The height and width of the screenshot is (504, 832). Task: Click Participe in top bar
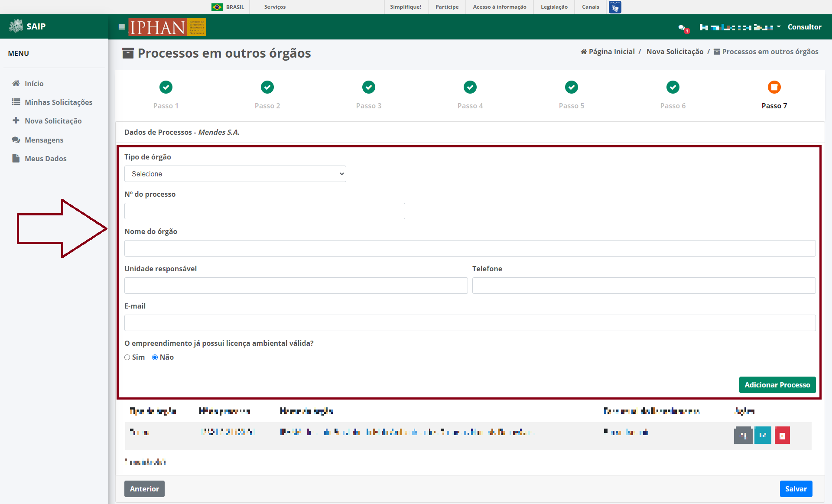click(447, 7)
